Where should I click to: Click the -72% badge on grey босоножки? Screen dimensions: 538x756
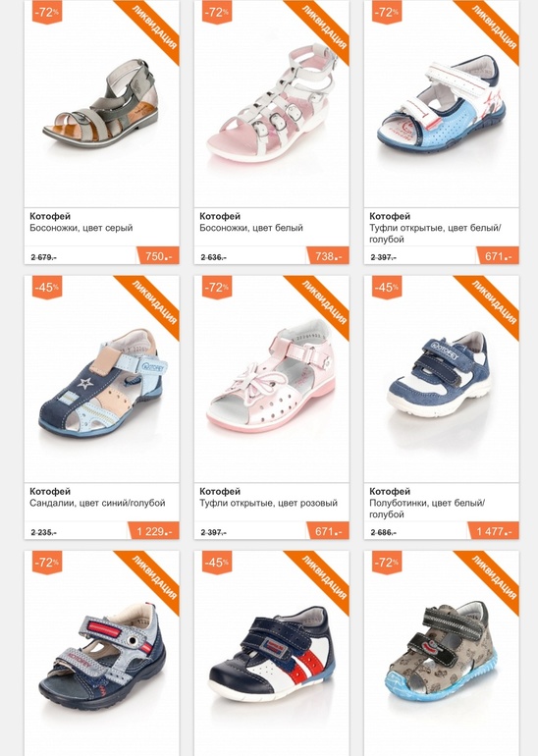click(47, 13)
